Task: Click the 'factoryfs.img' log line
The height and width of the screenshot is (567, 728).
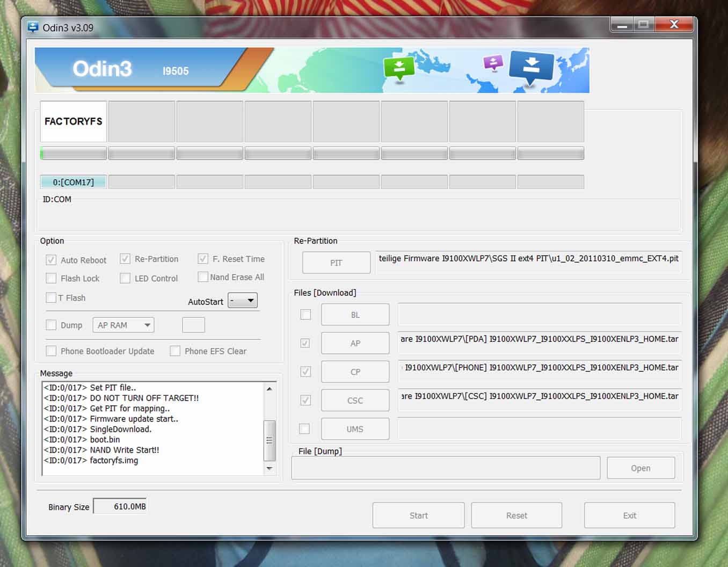Action: 91,460
